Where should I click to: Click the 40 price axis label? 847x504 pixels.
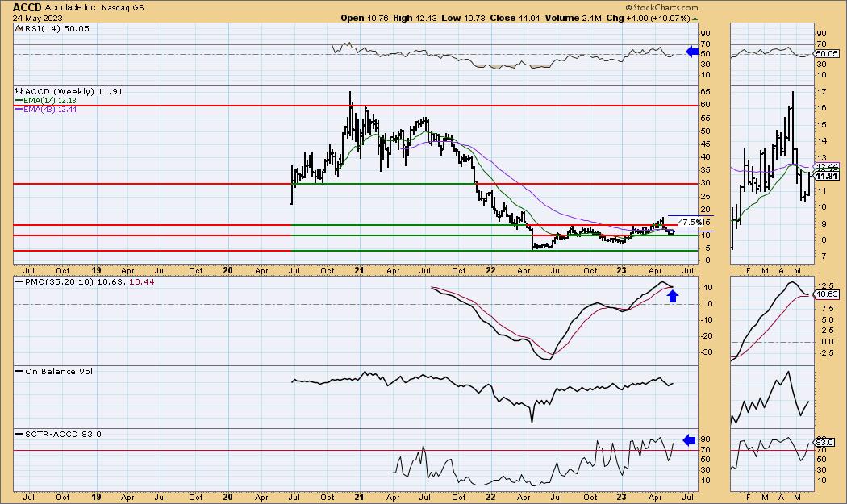click(705, 156)
